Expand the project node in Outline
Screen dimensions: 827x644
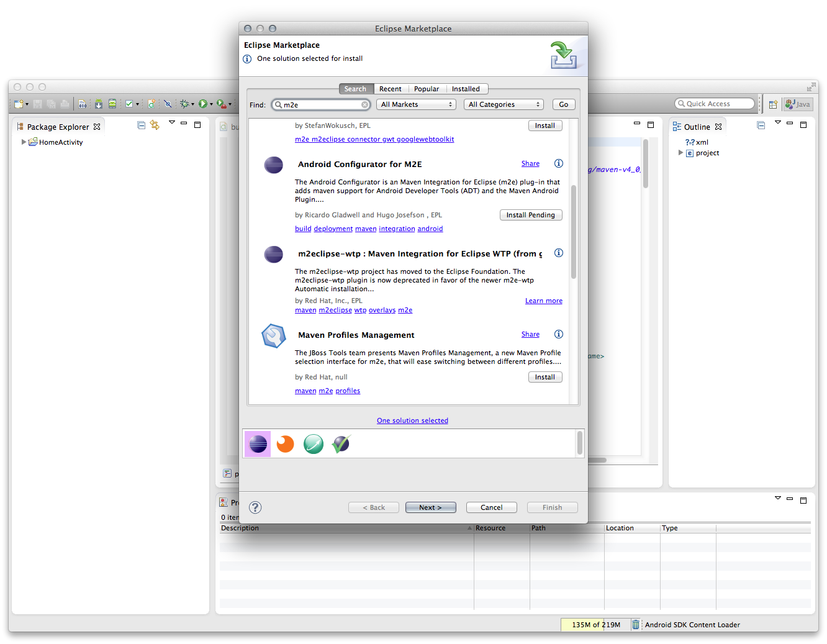click(680, 152)
